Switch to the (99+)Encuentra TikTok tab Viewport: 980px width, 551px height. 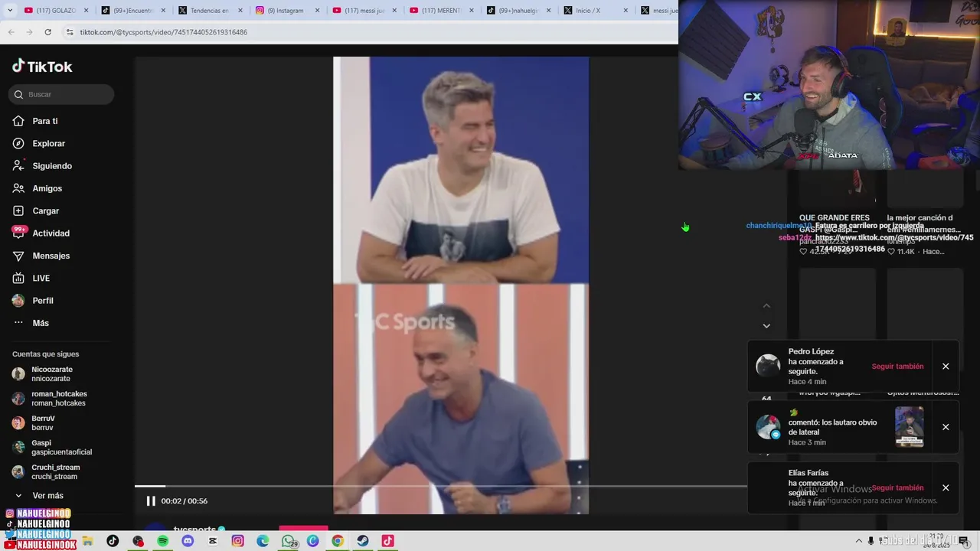[x=132, y=11]
